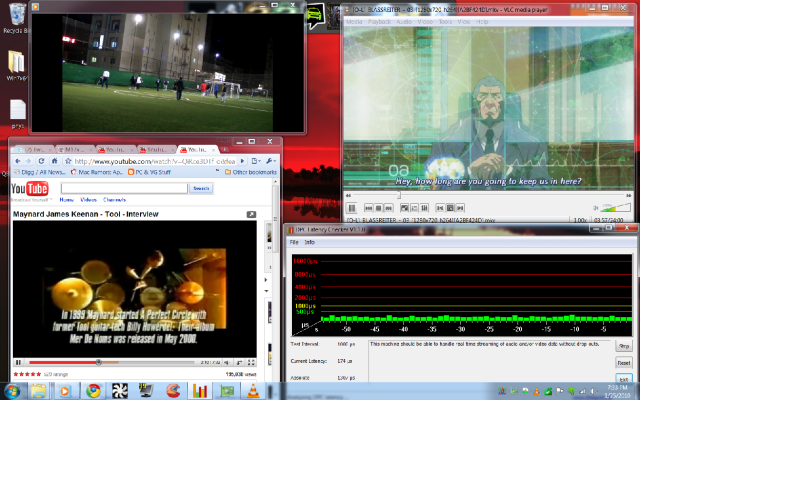This screenshot has width=800, height=500.
Task: Click Reset in DPC Latency Checker
Action: click(624, 363)
